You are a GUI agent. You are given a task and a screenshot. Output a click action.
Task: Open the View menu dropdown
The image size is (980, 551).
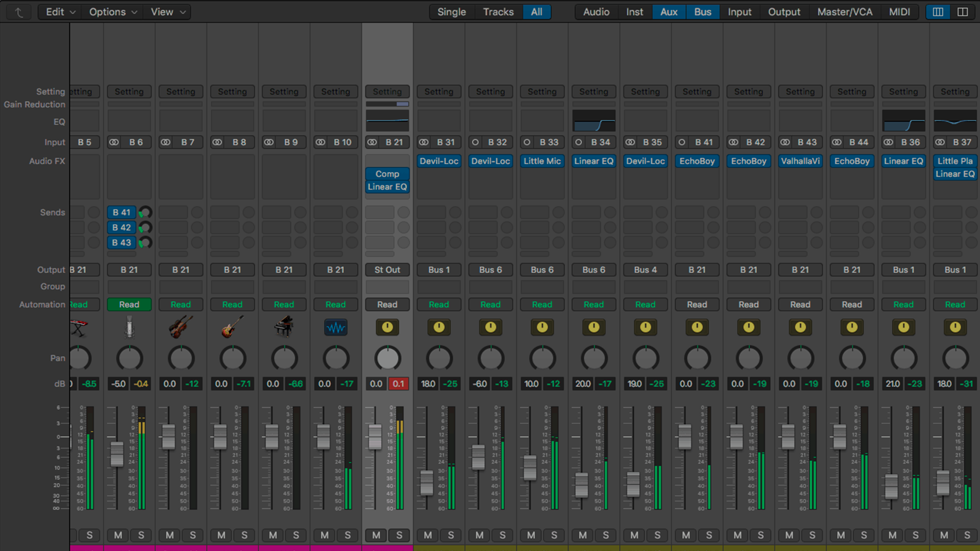[168, 12]
